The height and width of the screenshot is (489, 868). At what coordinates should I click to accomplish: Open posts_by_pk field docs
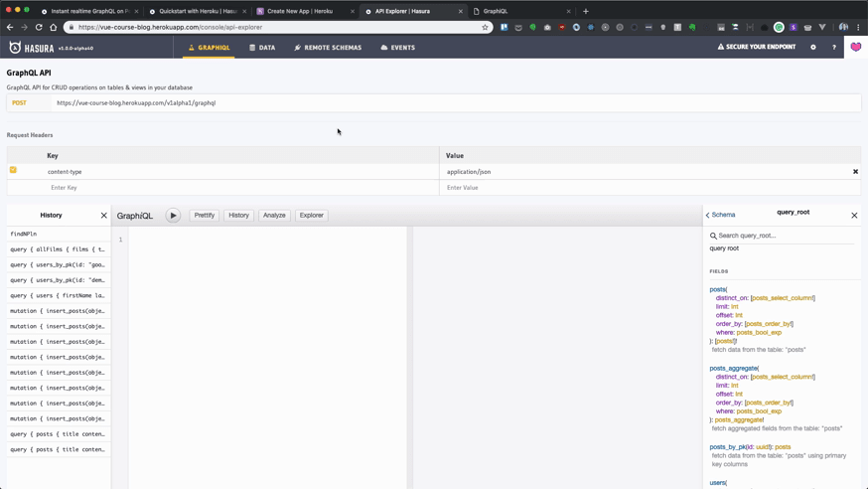[x=726, y=447]
